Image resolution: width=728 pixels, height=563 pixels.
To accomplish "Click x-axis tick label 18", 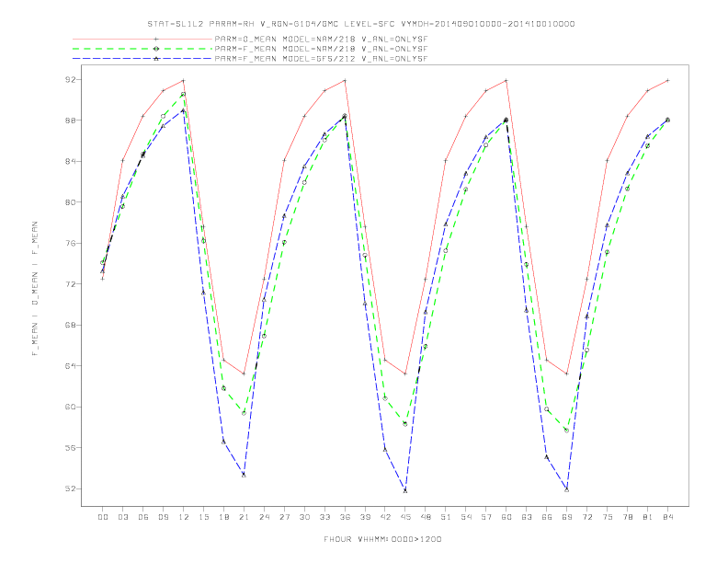I will click(223, 517).
